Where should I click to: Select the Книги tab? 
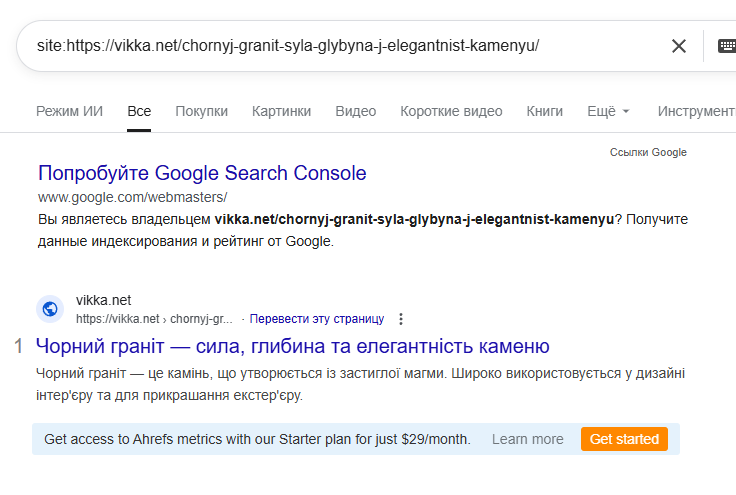pyautogui.click(x=544, y=111)
